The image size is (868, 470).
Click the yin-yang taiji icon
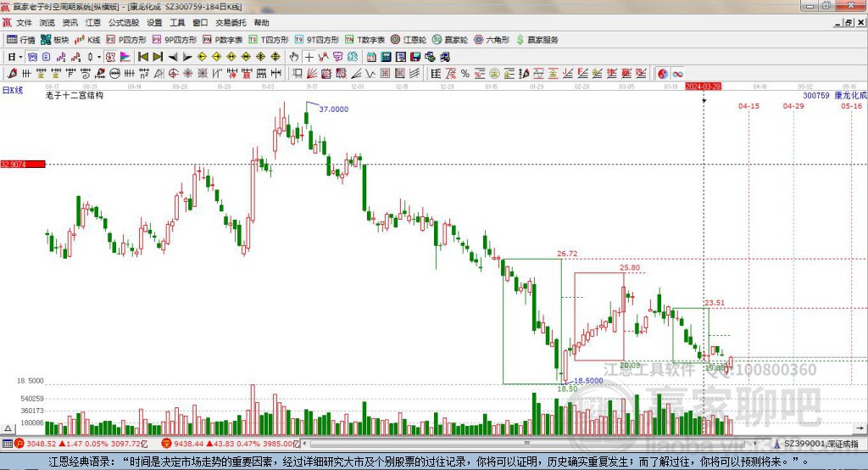click(662, 74)
